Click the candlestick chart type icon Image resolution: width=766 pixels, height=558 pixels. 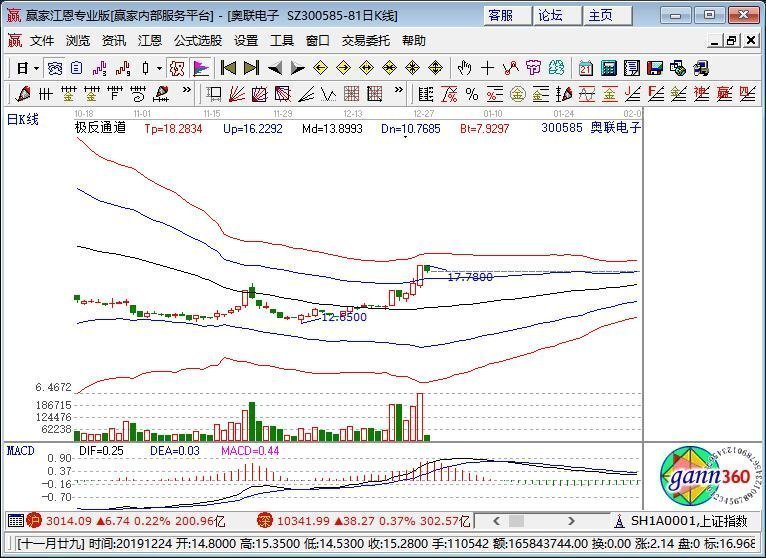click(x=145, y=68)
